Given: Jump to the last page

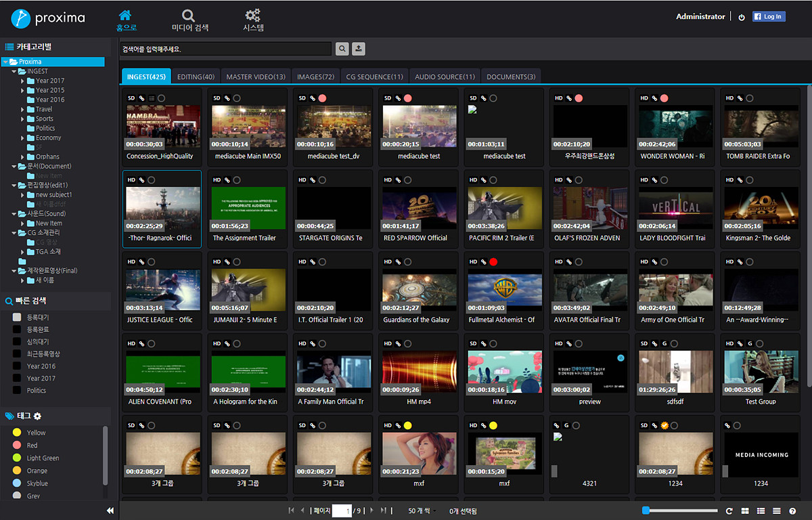Looking at the screenshot, I should pos(383,511).
